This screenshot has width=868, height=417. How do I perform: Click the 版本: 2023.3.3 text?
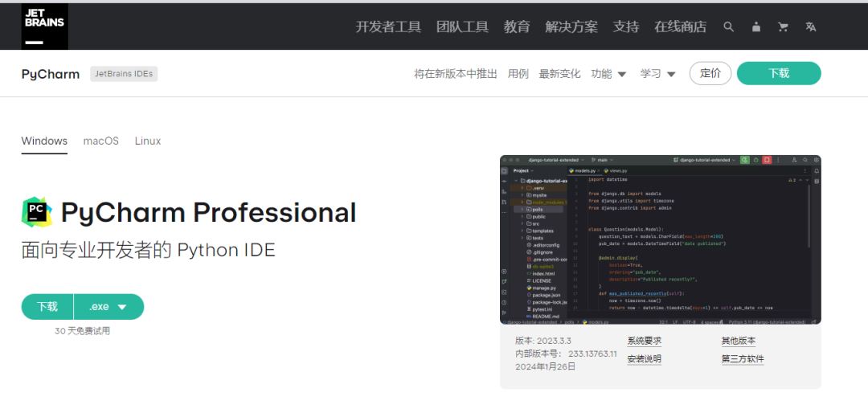[543, 341]
